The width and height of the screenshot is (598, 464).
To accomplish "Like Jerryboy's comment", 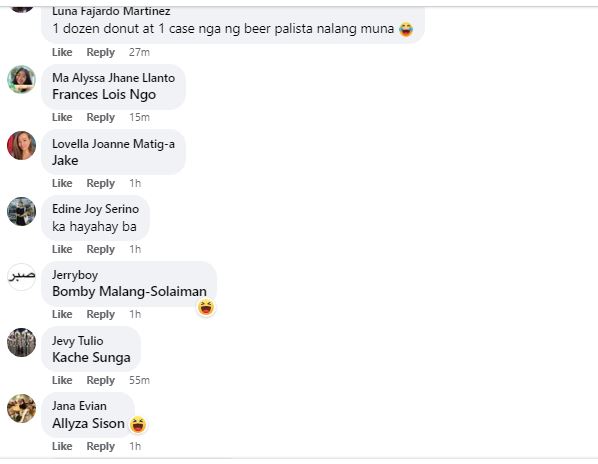I will pos(62,314).
